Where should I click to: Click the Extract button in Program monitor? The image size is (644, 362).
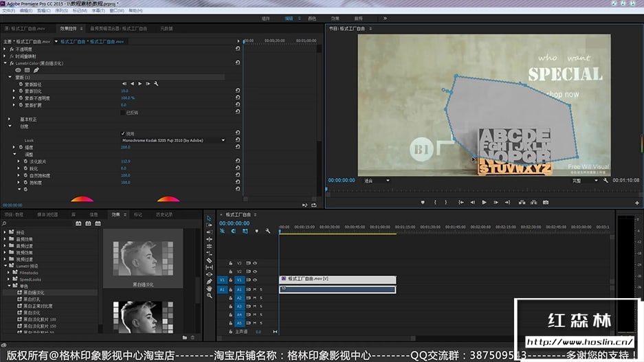pos(533,203)
